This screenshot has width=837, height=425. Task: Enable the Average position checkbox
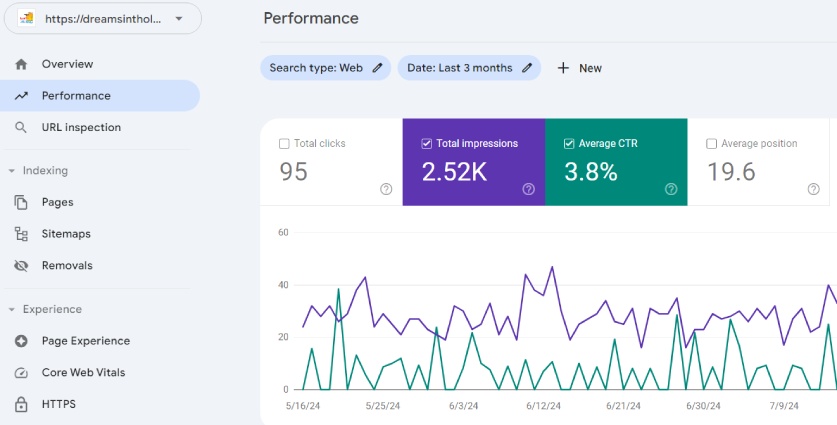(x=711, y=144)
